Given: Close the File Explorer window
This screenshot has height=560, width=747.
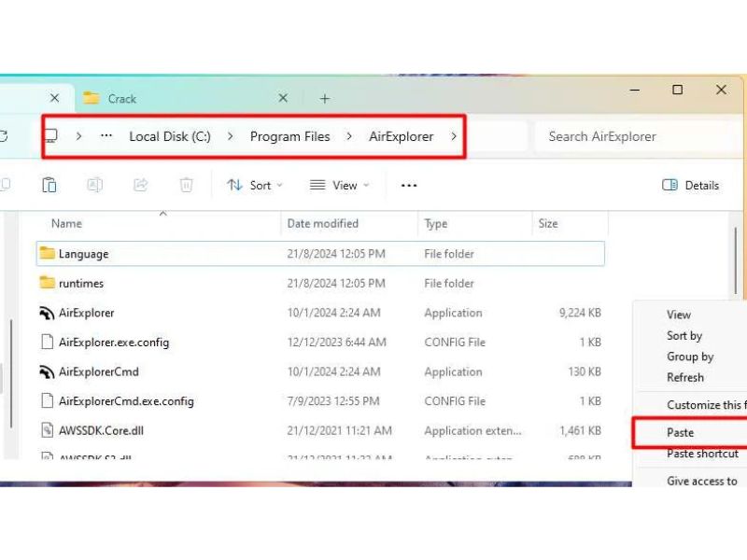Looking at the screenshot, I should point(721,90).
